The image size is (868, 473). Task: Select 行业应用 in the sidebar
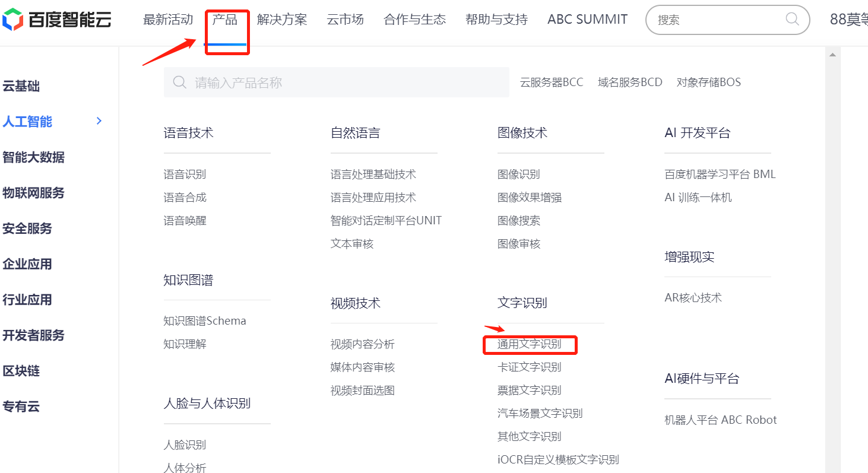(27, 300)
